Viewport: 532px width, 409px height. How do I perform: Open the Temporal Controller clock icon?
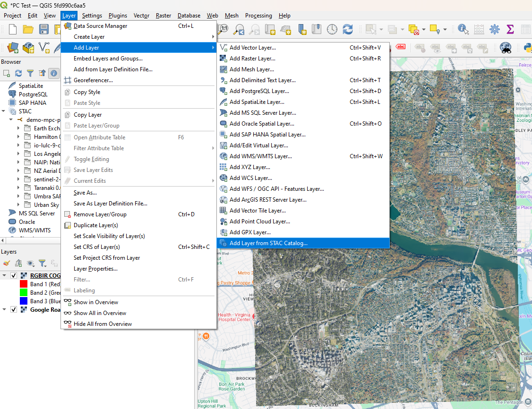pyautogui.click(x=332, y=29)
